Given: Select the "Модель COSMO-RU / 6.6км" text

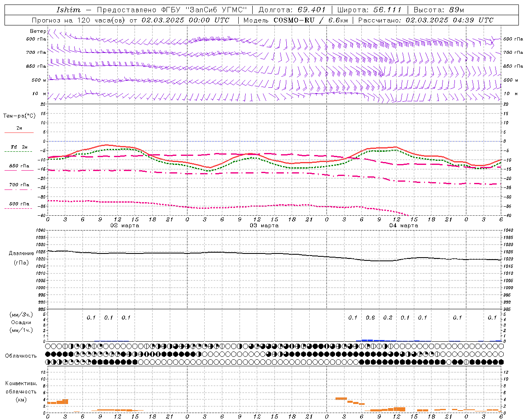Looking at the screenshot, I should 295,20.
